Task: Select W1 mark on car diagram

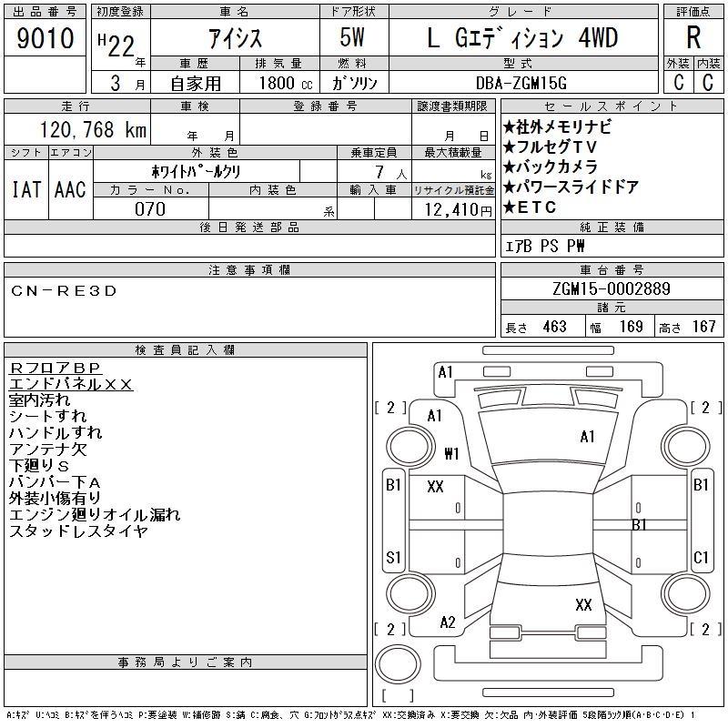Action: point(451,453)
